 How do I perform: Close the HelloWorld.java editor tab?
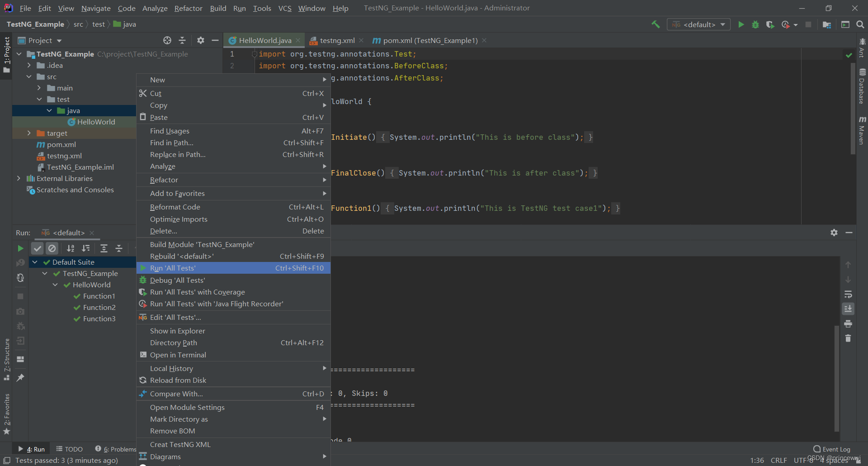click(298, 40)
